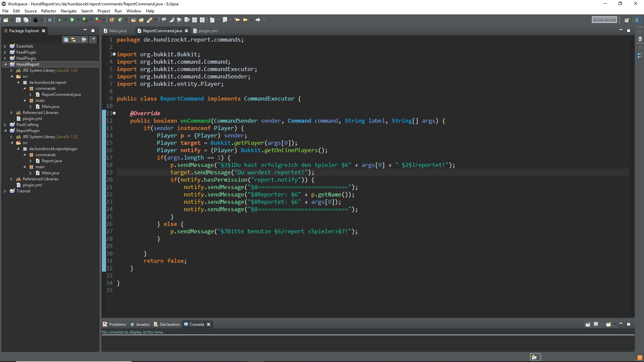This screenshot has height=362, width=644.
Task: Open the Debug button dropdown arrow
Action: click(x=65, y=20)
